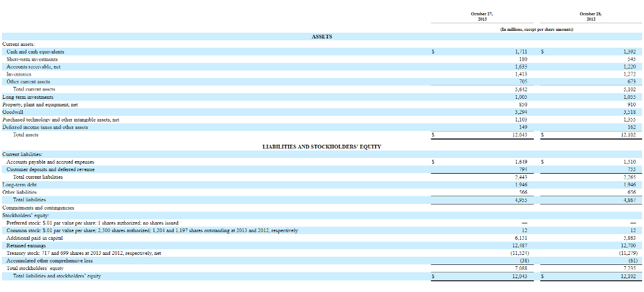Click "Purchased technology and other intangible assets, net"
Image resolution: width=644 pixels, height=292 pixels.
pyautogui.click(x=61, y=120)
